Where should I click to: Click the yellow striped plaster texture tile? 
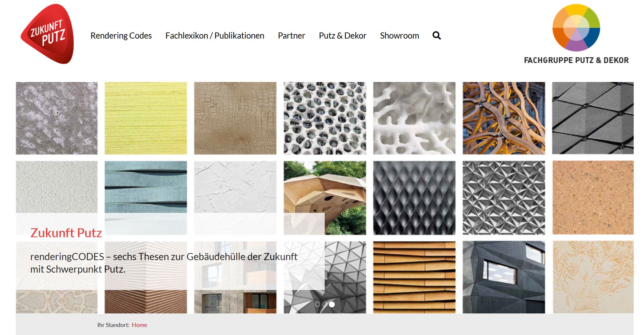point(146,118)
